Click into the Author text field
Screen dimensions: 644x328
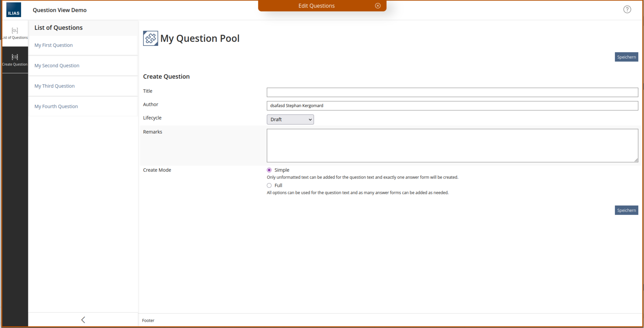(x=452, y=106)
